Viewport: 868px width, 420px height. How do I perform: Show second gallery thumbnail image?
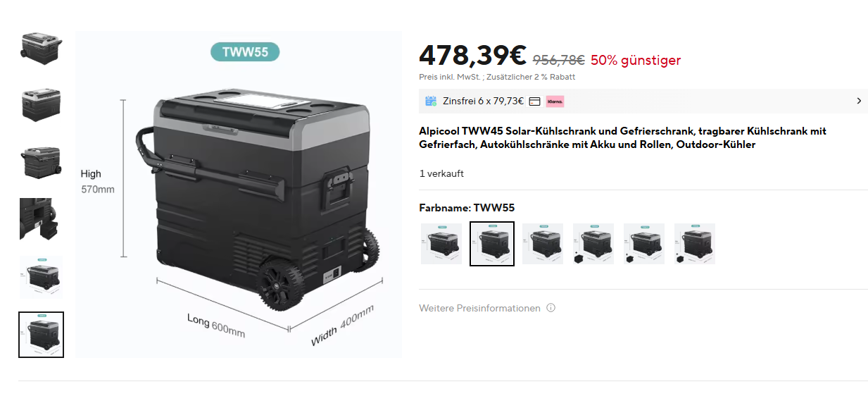coord(41,104)
